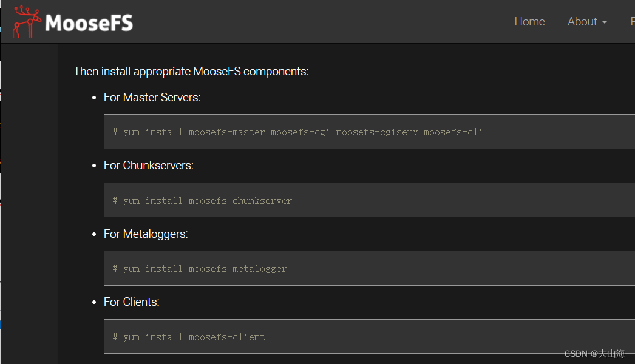Click the word moosefs-master in the command
Viewport: 635px width, 364px height.
(226, 132)
